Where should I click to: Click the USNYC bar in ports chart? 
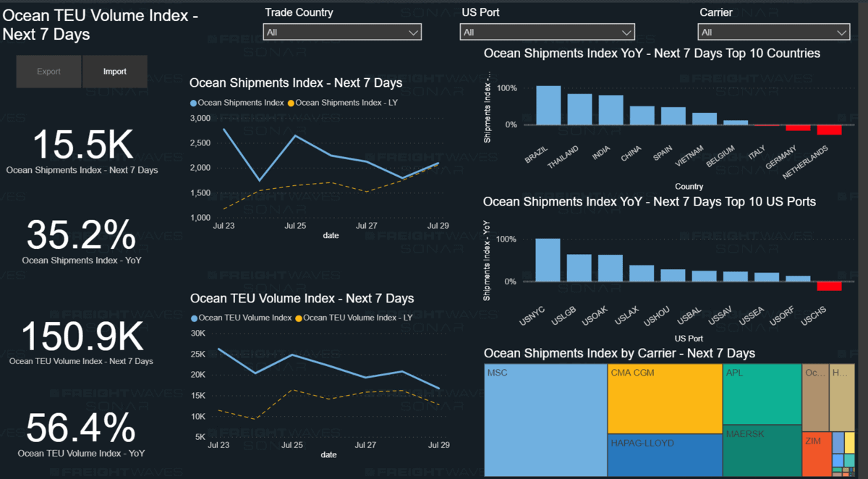point(548,260)
